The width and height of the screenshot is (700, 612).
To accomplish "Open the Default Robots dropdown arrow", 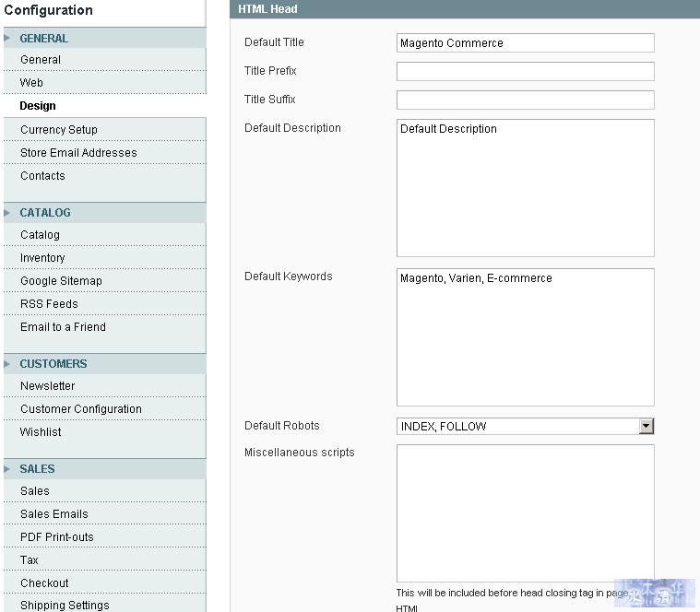I will click(x=646, y=426).
